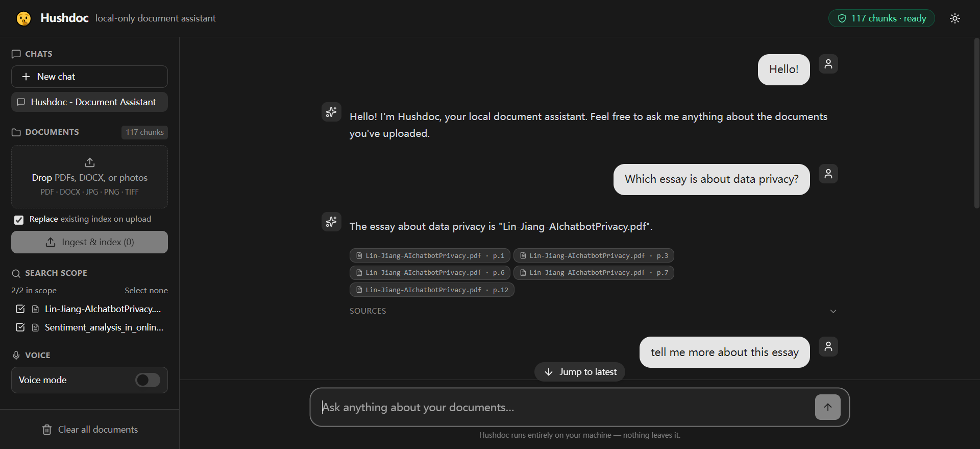The width and height of the screenshot is (980, 449).
Task: Click the VOICE microphone icon
Action: pos(16,355)
